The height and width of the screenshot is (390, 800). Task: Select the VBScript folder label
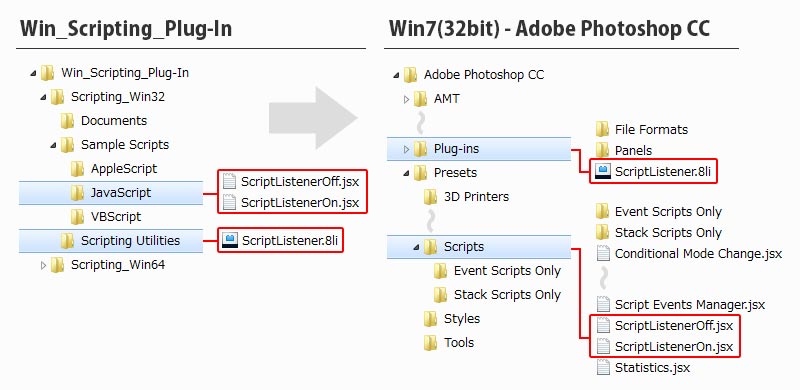[116, 217]
